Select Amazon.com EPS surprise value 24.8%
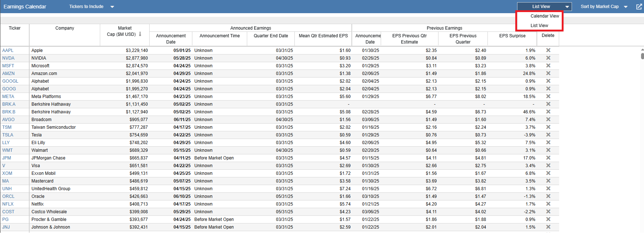Viewport: 644px width, 233px height. (x=529, y=74)
